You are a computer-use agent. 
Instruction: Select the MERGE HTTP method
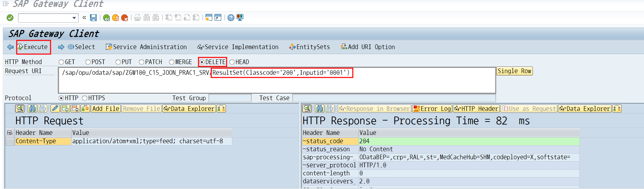pyautogui.click(x=172, y=62)
